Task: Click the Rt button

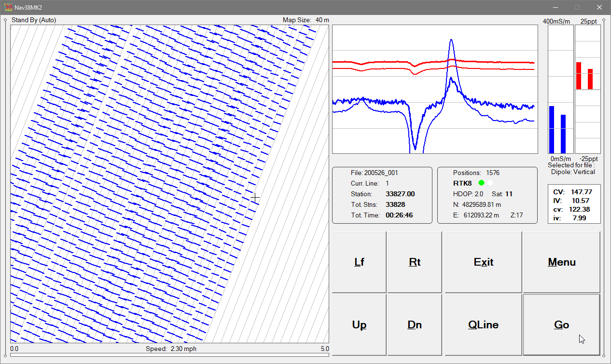Action: click(415, 262)
